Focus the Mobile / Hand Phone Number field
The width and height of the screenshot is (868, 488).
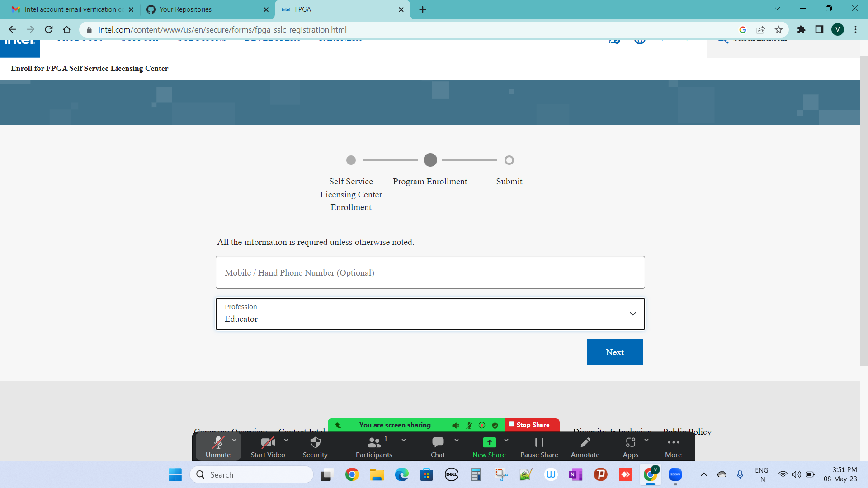pos(430,272)
